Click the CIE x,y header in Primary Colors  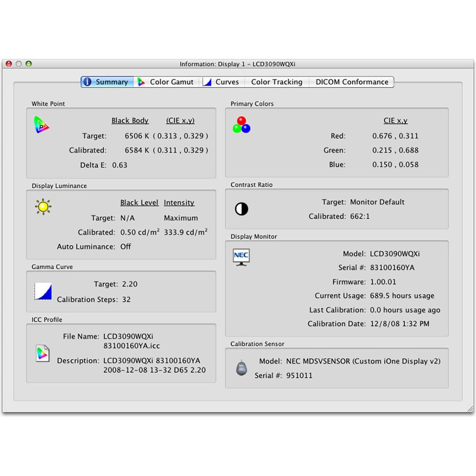coord(395,120)
